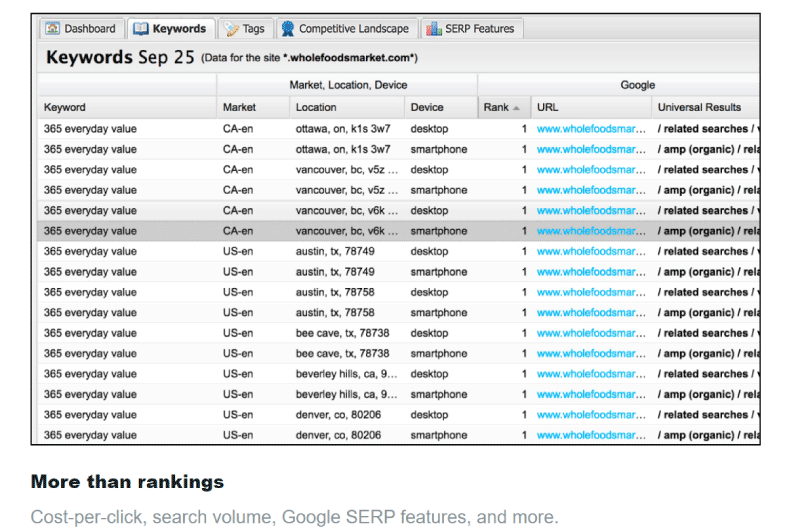Click the Rank column sort arrow

516,108
